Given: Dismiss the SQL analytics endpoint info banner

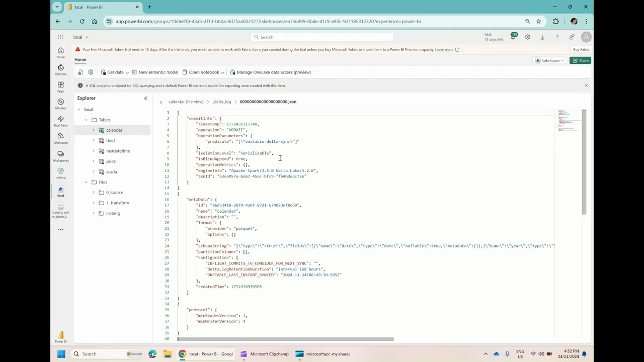Looking at the screenshot, I should click(586, 85).
